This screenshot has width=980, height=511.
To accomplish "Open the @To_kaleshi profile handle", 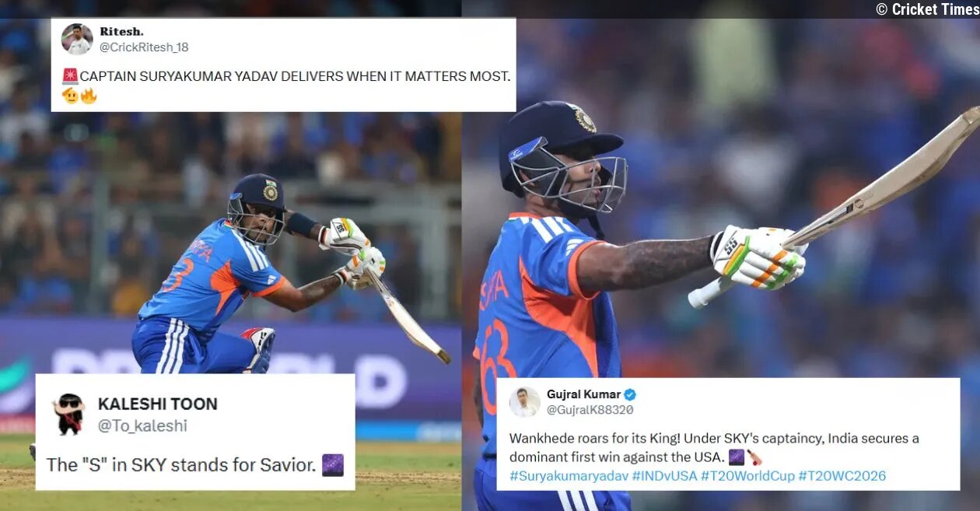I will click(142, 426).
